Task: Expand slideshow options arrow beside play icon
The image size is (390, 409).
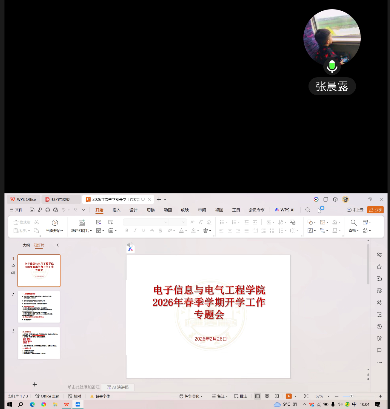Action: (x=295, y=396)
